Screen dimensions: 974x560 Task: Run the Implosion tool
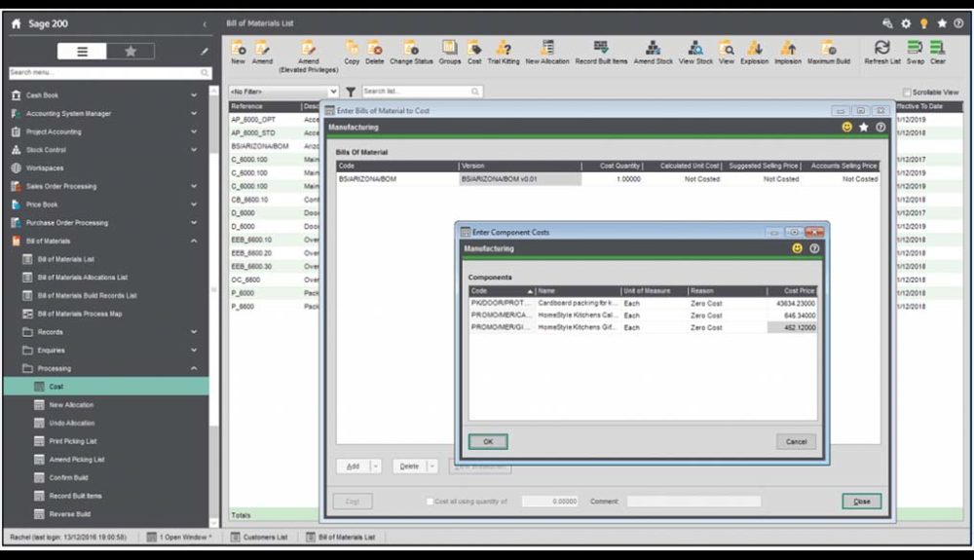click(x=788, y=53)
